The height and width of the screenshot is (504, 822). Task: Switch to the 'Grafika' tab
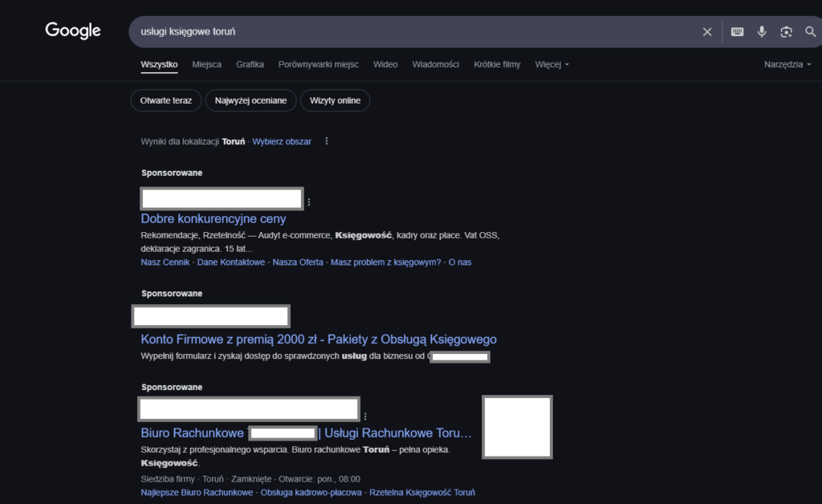(250, 64)
